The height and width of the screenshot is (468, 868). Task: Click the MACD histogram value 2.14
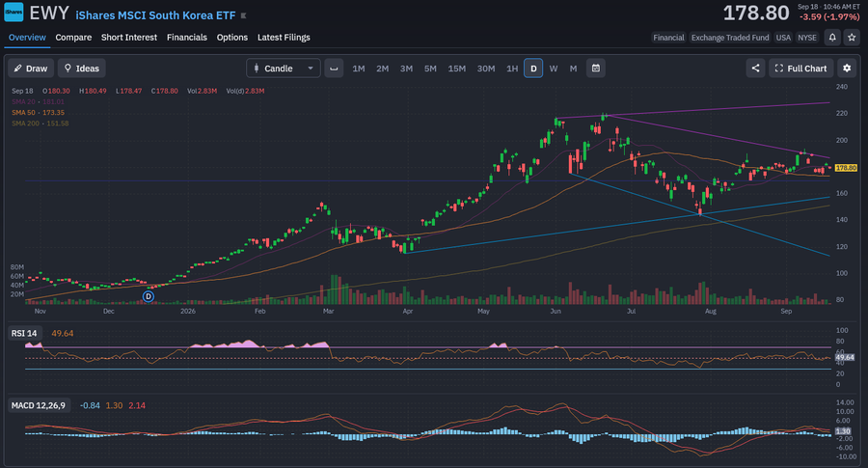[137, 405]
